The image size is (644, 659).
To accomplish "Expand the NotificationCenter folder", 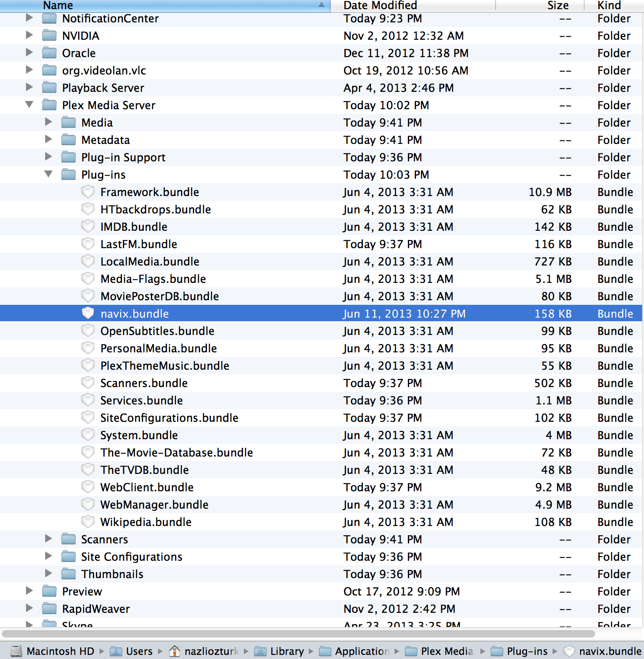I will (29, 18).
